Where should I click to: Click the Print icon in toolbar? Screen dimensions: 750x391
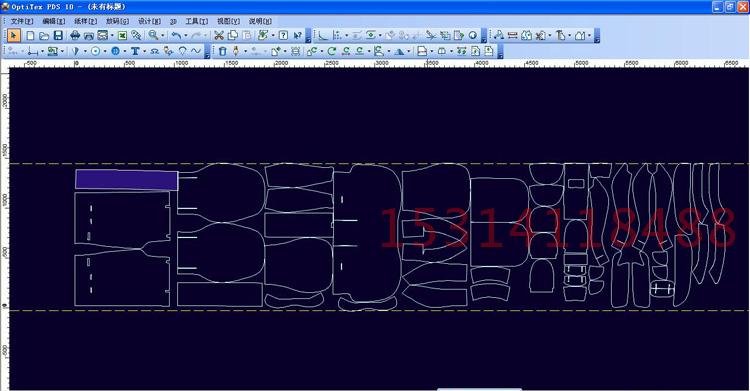point(75,35)
